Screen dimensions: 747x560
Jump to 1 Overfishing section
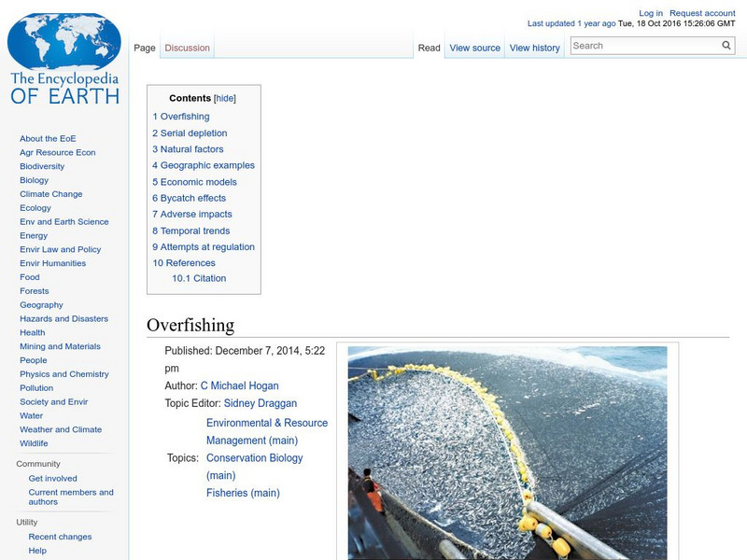(x=181, y=116)
